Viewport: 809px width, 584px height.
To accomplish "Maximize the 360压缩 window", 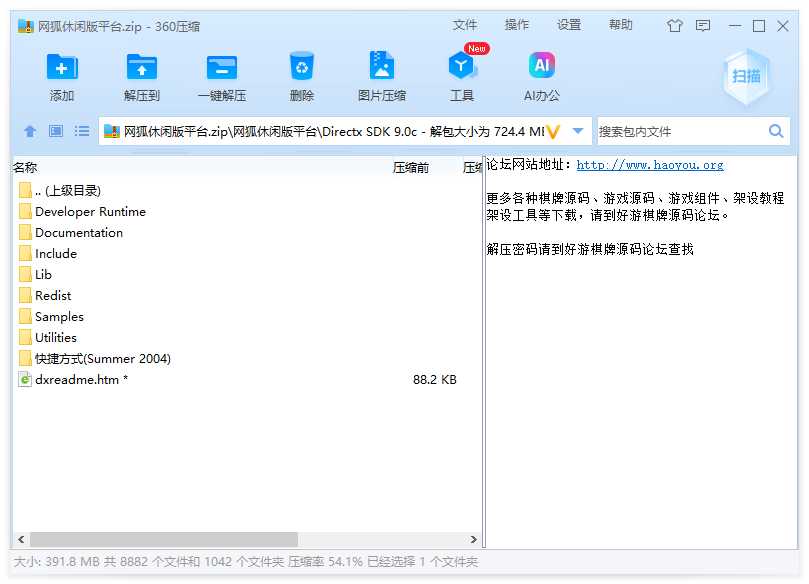I will tap(758, 25).
